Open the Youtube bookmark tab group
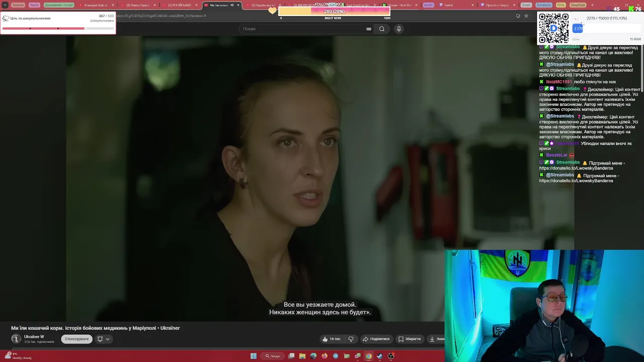644x362 pixels. pyautogui.click(x=18, y=5)
